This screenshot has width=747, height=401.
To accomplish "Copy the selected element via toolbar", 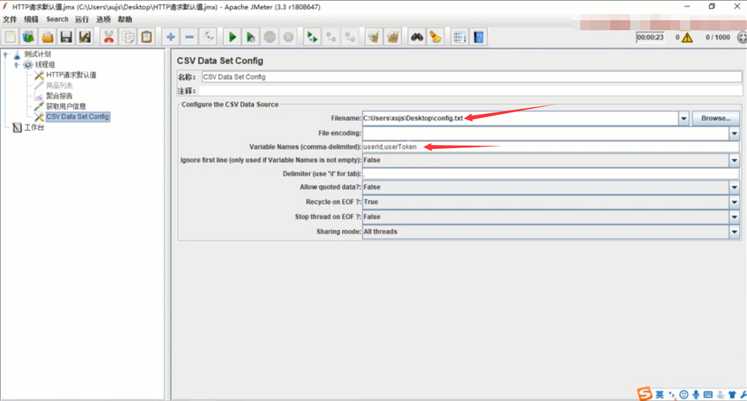I will pyautogui.click(x=128, y=37).
